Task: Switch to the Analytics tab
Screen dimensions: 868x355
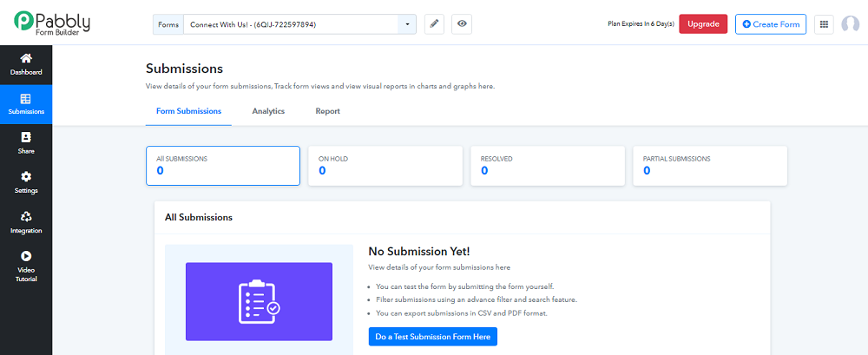Action: click(x=268, y=111)
